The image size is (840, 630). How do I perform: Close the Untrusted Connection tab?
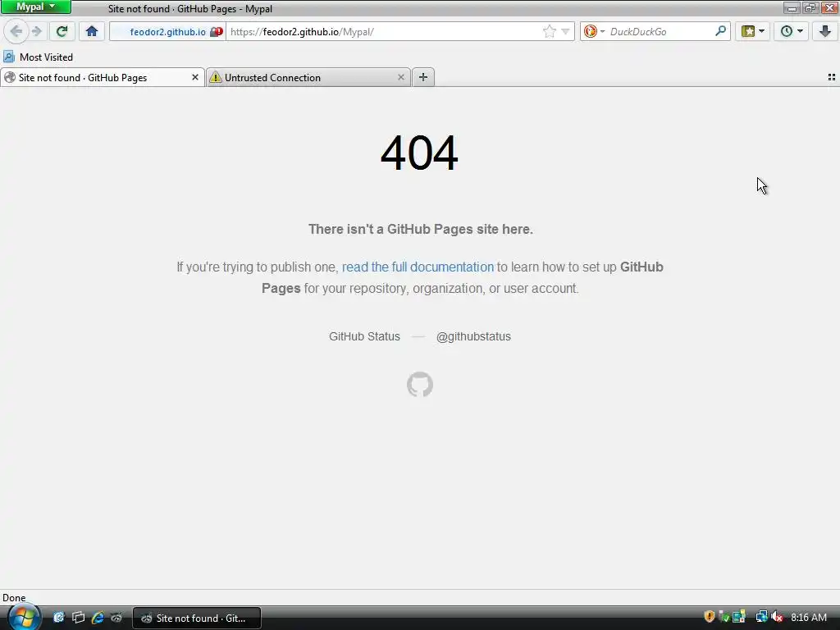(400, 78)
